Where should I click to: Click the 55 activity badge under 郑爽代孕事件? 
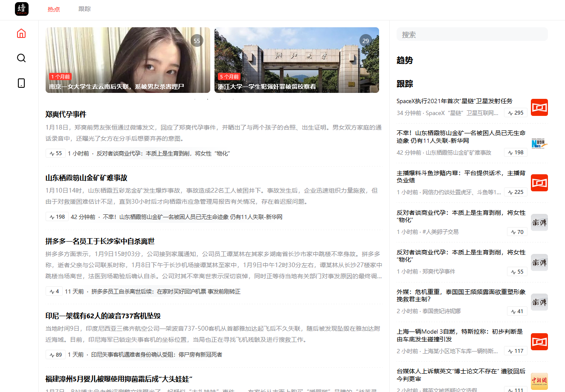pyautogui.click(x=55, y=153)
